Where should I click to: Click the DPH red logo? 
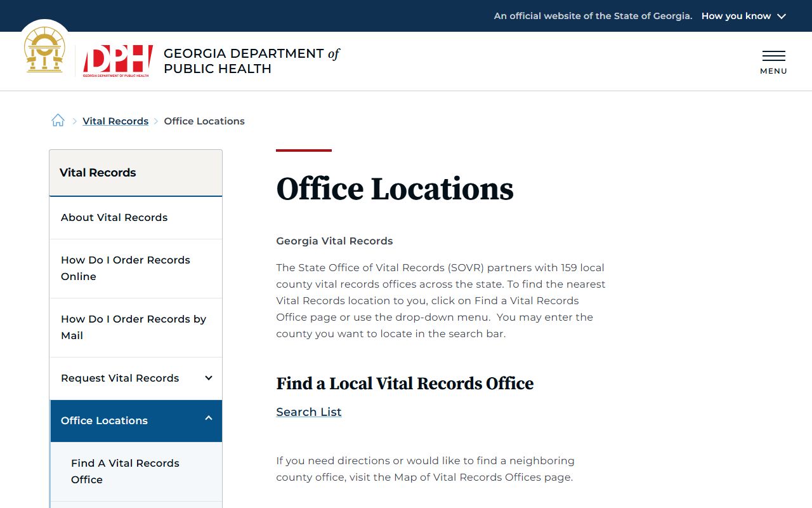point(118,61)
